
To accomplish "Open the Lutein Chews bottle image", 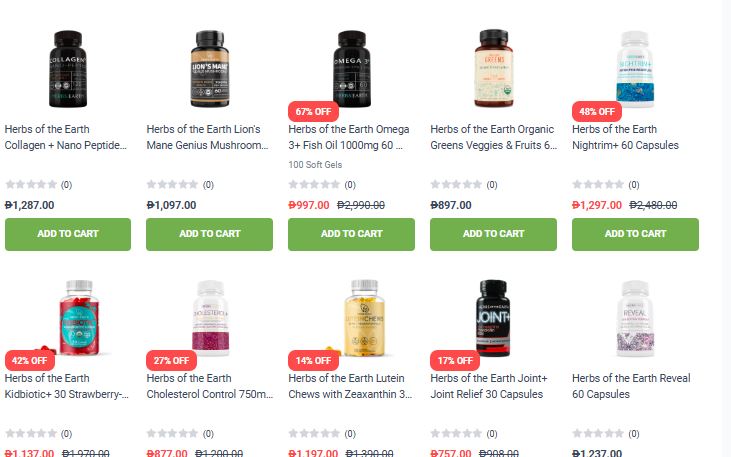I will pyautogui.click(x=364, y=318).
